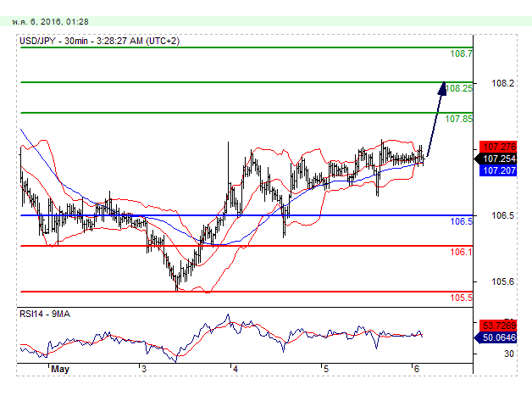Click the red RSI value 53.7268 tag
The image size is (532, 401).
(497, 326)
